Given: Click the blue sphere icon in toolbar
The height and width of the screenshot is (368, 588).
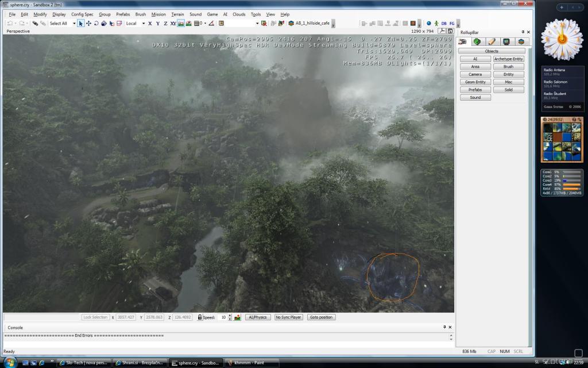Looking at the screenshot, I should coord(428,23).
